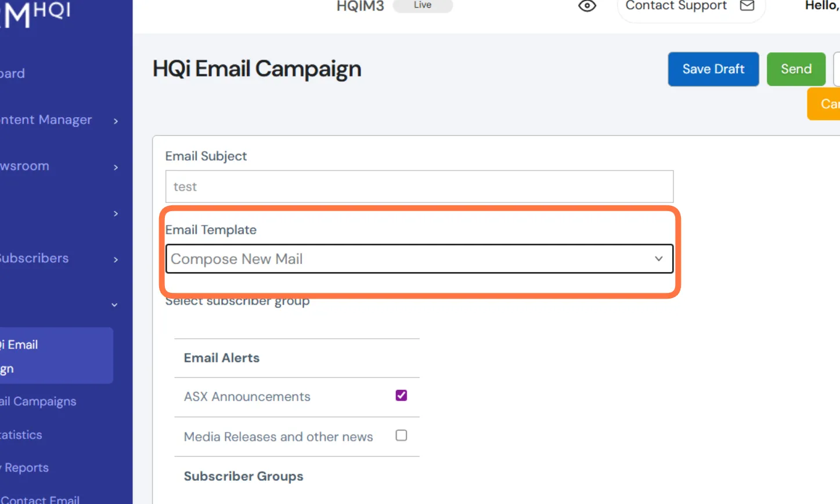840x504 pixels.
Task: Expand the Subscribers sidebar chevron
Action: pyautogui.click(x=116, y=259)
